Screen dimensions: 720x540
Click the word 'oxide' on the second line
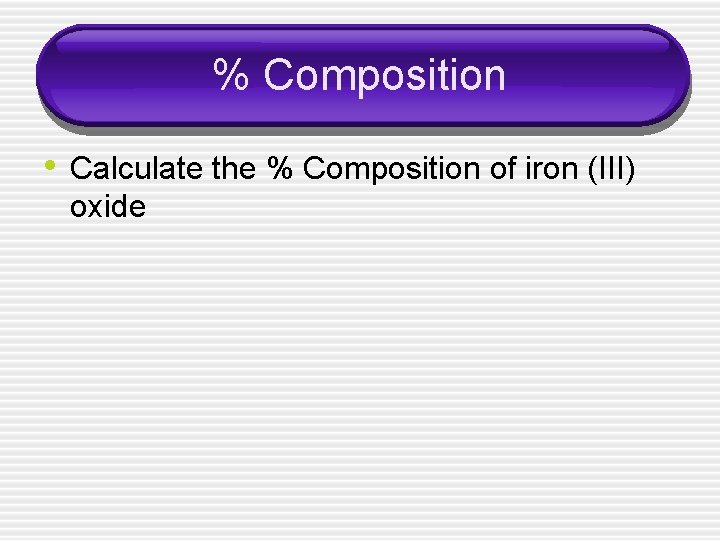tap(108, 207)
